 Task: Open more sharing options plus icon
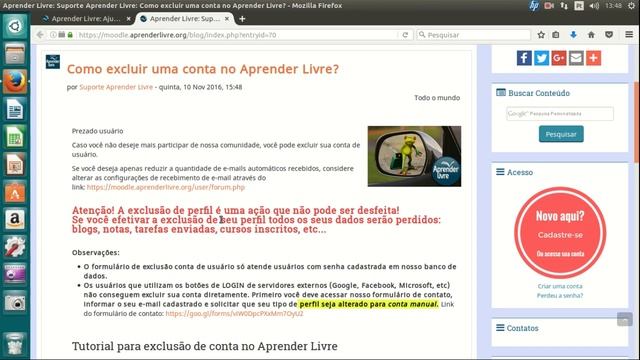pos(593,58)
